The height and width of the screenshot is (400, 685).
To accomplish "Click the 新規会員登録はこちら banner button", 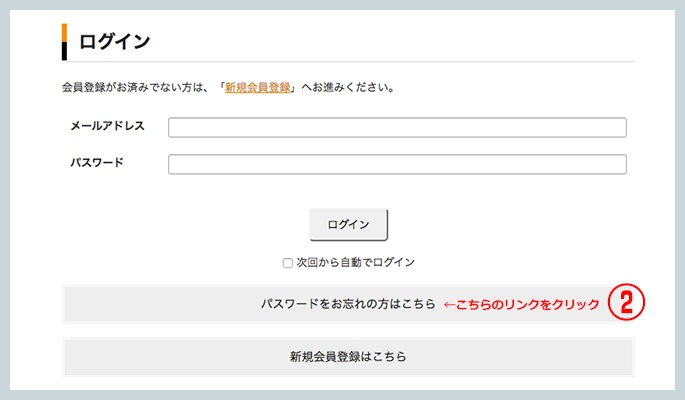I will (348, 357).
